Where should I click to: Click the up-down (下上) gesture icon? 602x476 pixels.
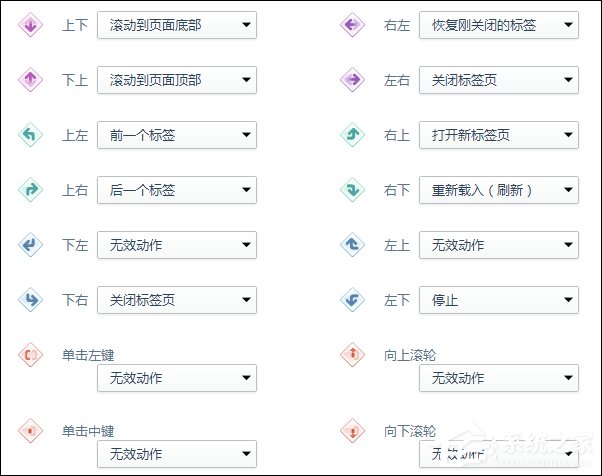tap(30, 80)
